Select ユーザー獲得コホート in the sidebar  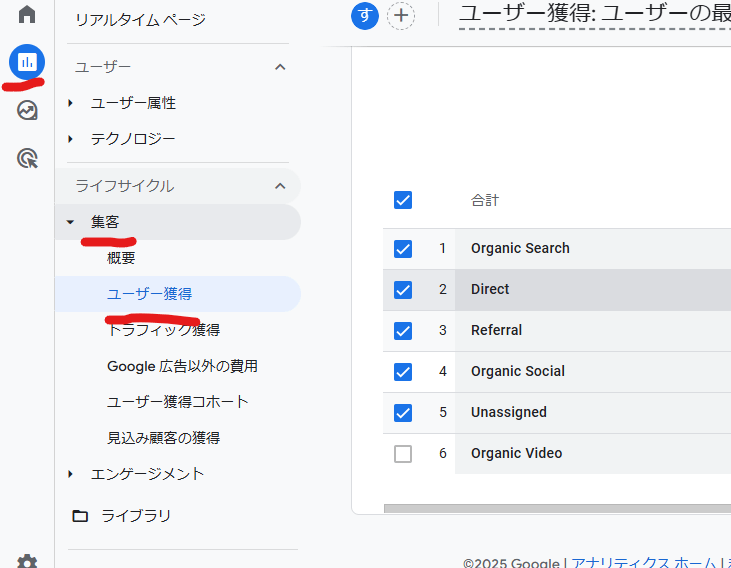click(x=177, y=402)
